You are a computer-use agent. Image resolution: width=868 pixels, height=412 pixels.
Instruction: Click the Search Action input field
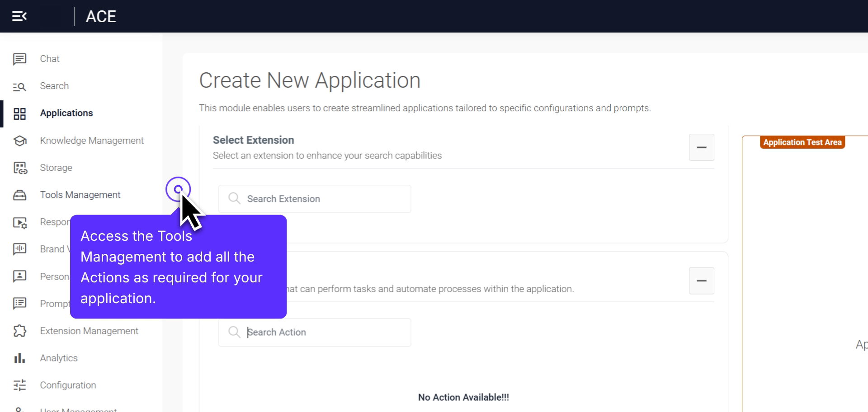[x=315, y=332]
